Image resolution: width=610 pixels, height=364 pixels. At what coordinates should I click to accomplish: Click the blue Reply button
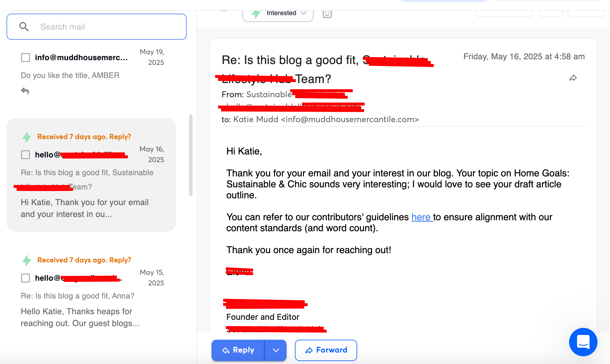238,350
